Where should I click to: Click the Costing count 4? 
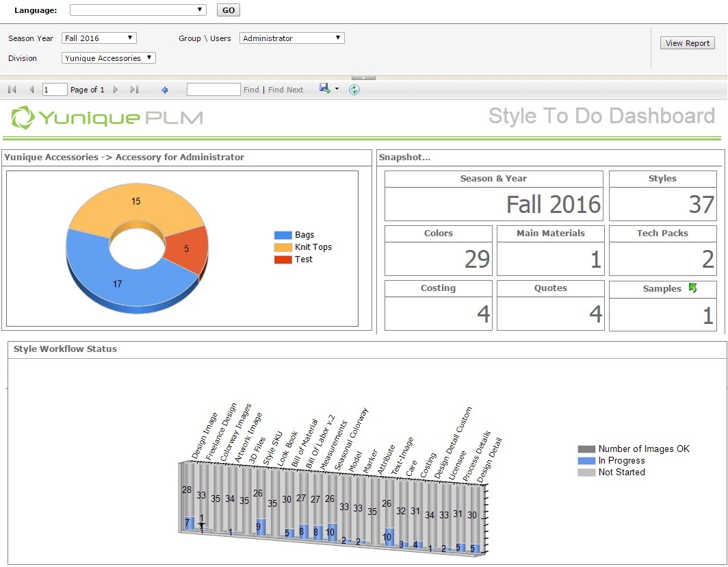click(x=484, y=314)
